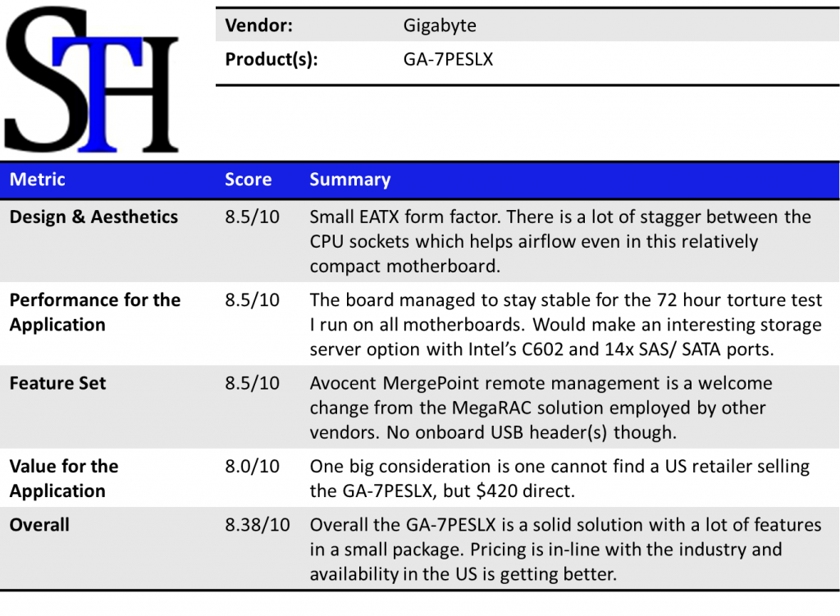Screen dimensions: 840x616
Task: Click the Summary column header
Action: (x=349, y=180)
